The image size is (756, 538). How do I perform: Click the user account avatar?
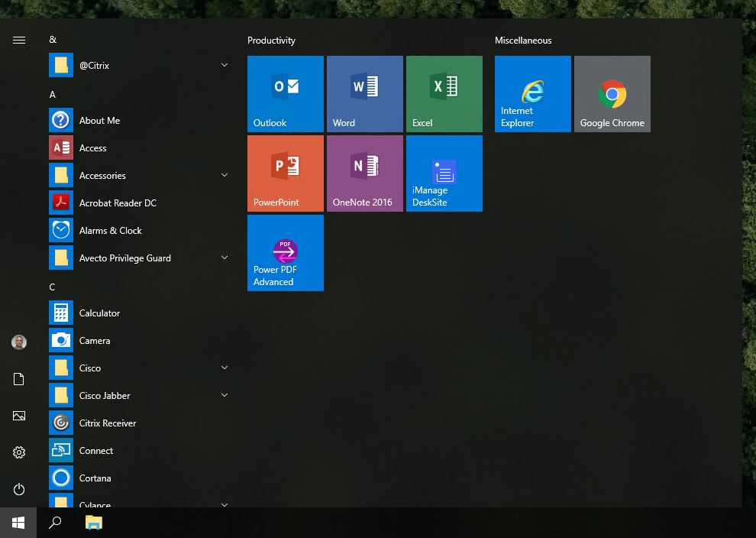19,342
